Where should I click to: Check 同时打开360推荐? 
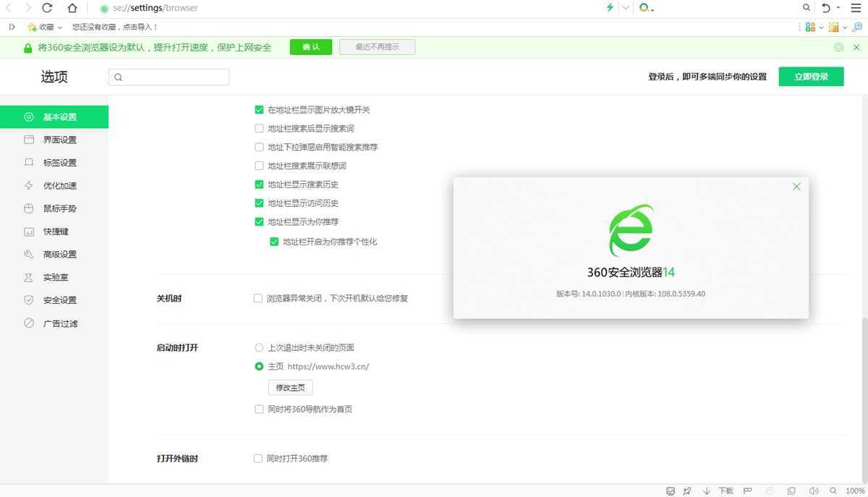tap(258, 459)
